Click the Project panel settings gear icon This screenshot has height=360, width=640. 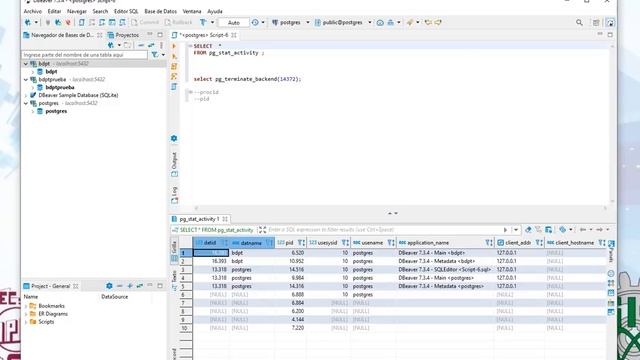[x=109, y=286]
